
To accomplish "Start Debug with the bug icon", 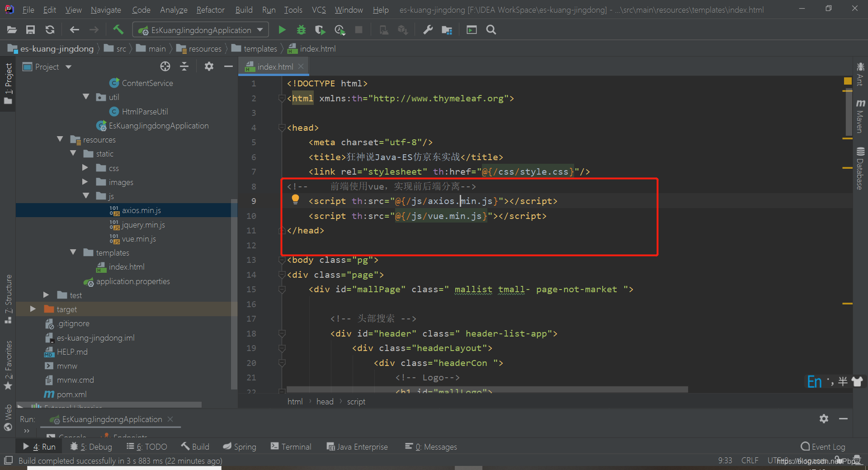I will [301, 30].
